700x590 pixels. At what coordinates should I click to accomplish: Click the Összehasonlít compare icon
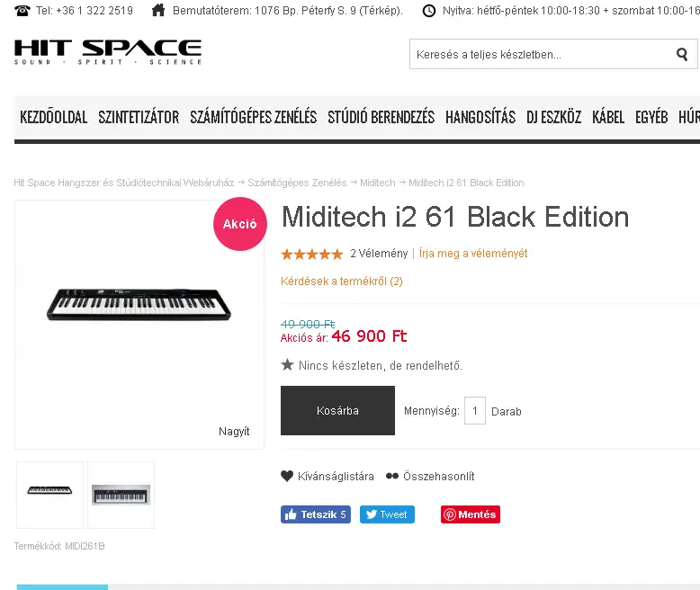[x=392, y=477]
